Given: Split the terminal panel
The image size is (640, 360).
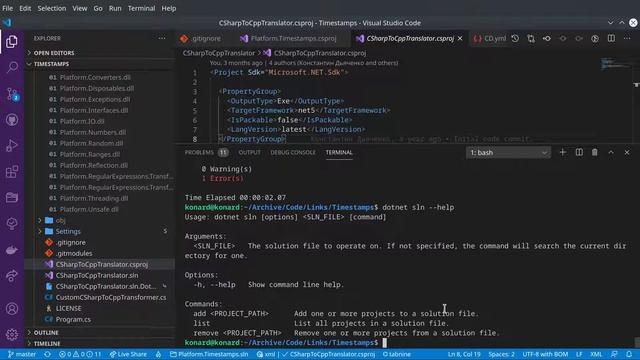Looking at the screenshot, I should (579, 152).
